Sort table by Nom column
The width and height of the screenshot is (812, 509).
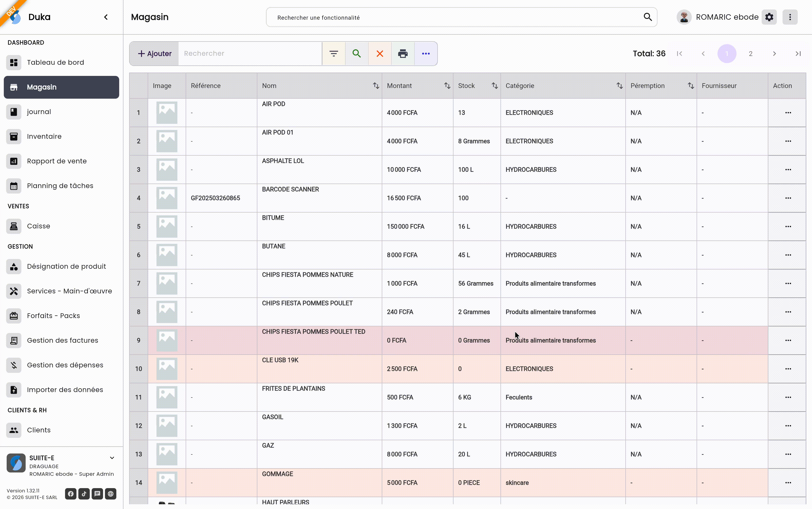(376, 86)
